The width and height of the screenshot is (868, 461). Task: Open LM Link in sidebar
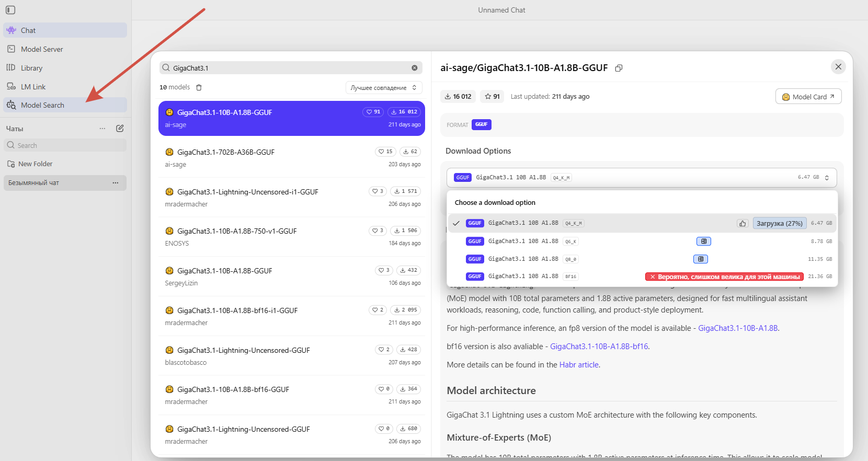[x=65, y=87]
